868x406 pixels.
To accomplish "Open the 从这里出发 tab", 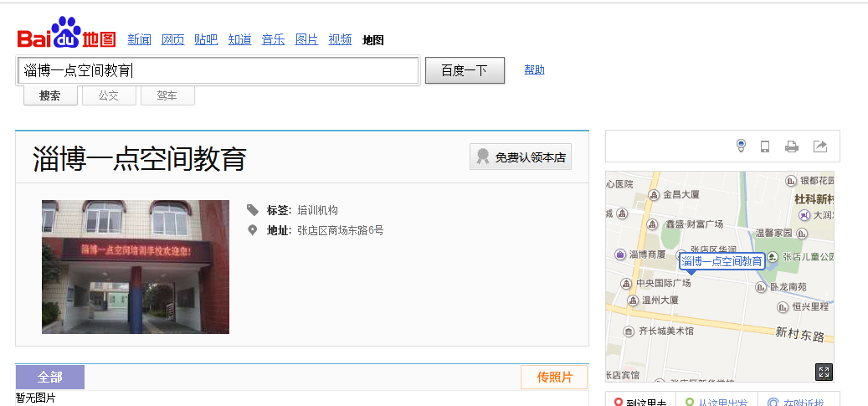I will (715, 399).
